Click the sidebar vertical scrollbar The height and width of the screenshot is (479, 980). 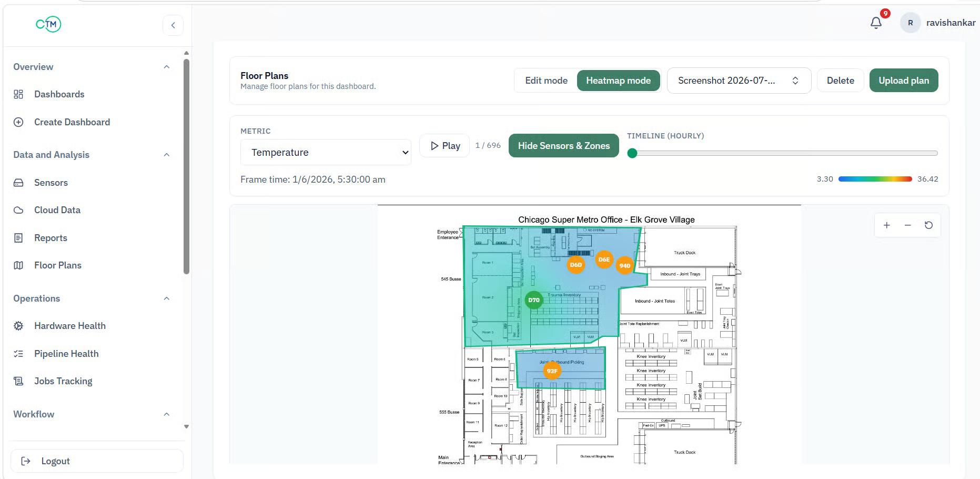(186, 166)
